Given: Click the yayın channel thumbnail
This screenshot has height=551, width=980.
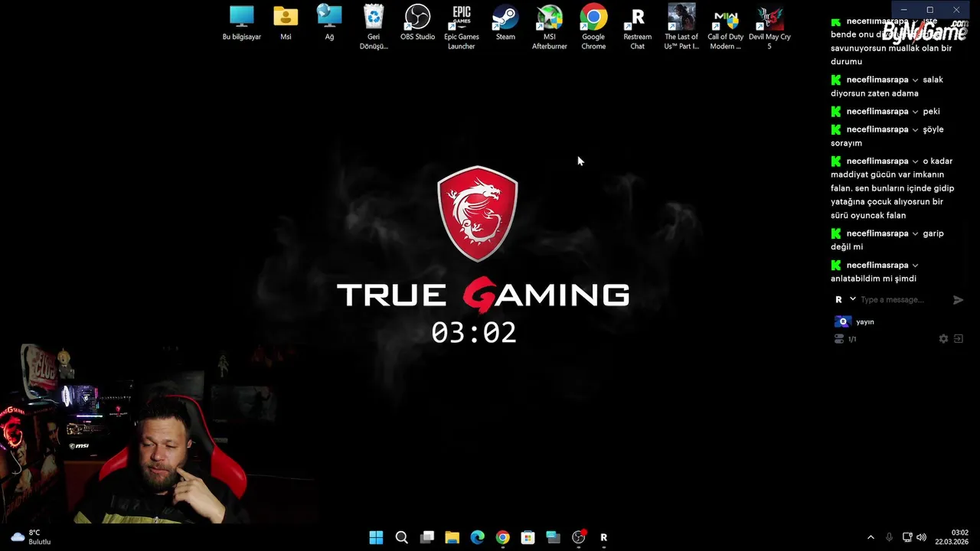Looking at the screenshot, I should click(x=842, y=321).
